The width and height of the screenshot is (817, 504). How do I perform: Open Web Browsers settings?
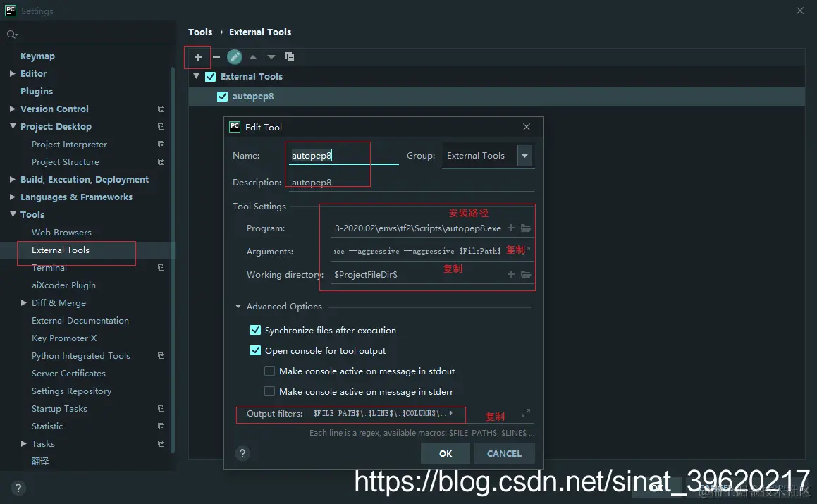(61, 233)
